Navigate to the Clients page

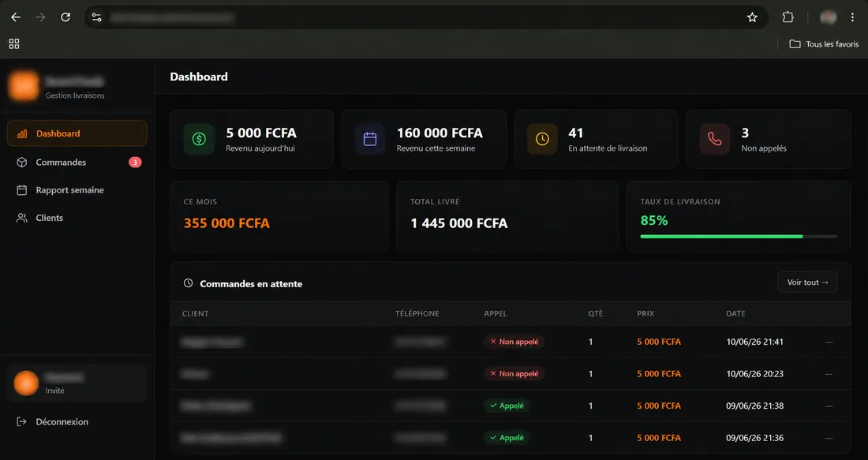pos(77,218)
